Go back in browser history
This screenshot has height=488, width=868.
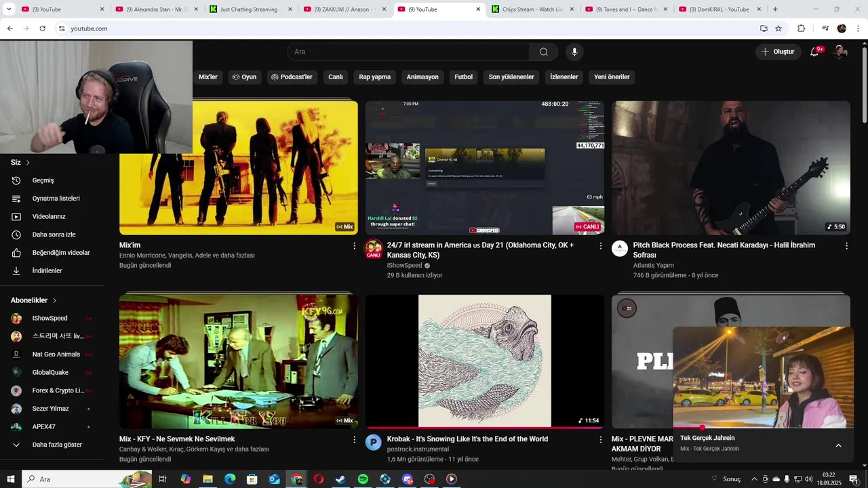tap(9, 28)
